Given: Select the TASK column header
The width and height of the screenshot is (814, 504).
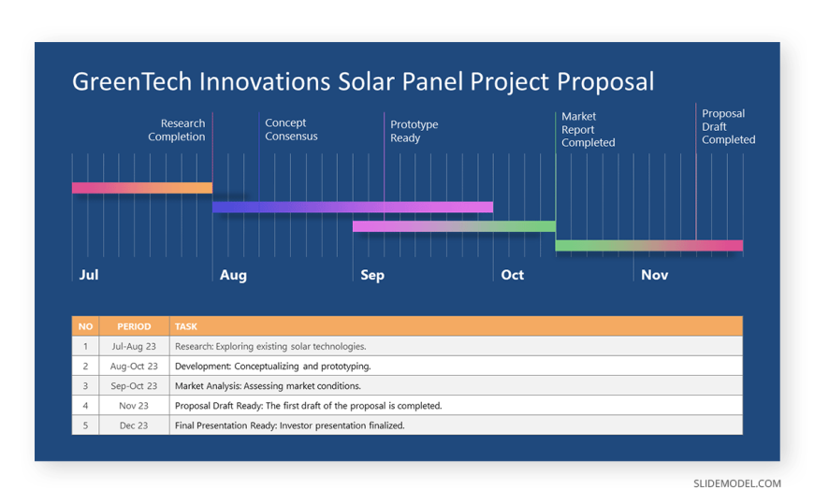Looking at the screenshot, I should (x=186, y=326).
